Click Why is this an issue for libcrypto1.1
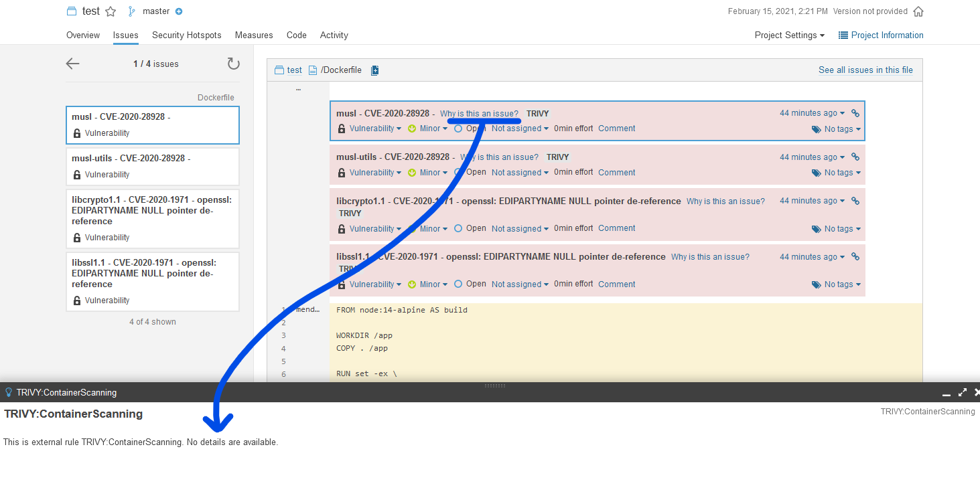The height and width of the screenshot is (504, 980). pos(725,201)
